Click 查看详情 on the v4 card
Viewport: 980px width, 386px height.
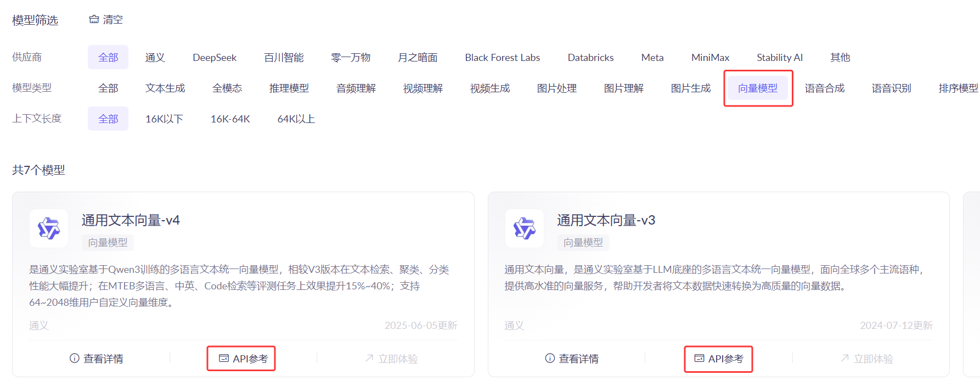[x=97, y=359]
